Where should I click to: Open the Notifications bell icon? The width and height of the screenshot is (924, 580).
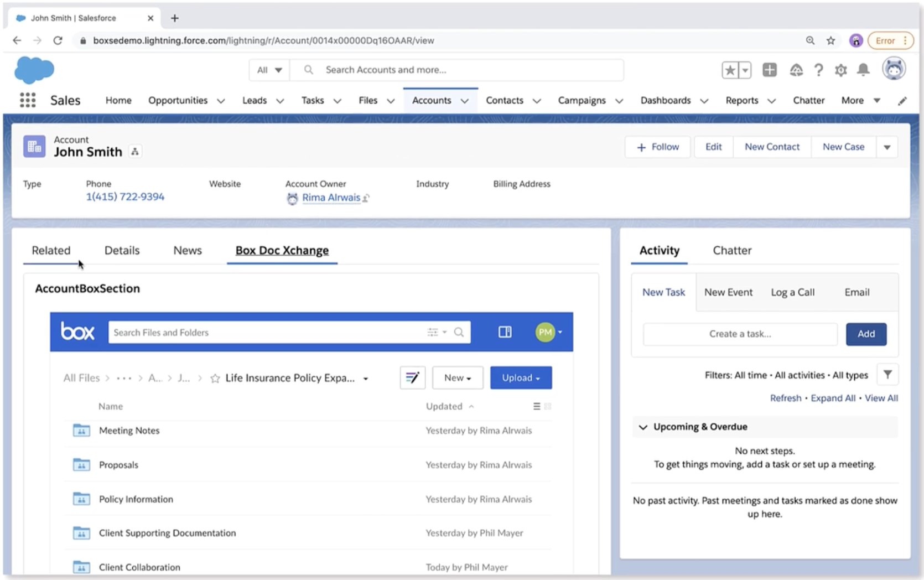coord(863,70)
